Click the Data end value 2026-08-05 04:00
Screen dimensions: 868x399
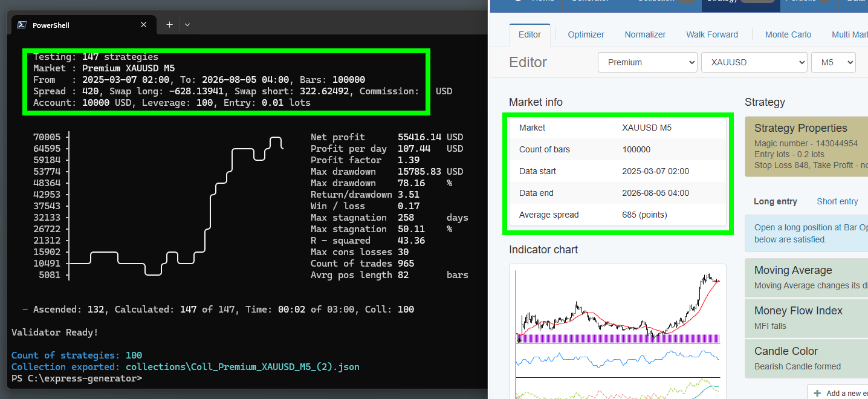655,193
